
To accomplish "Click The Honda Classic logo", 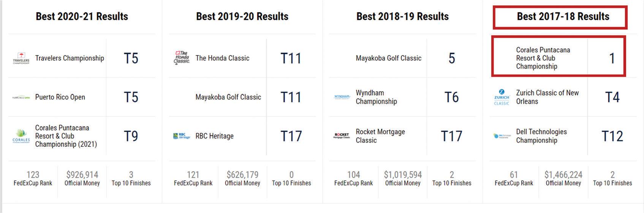I will pyautogui.click(x=182, y=58).
